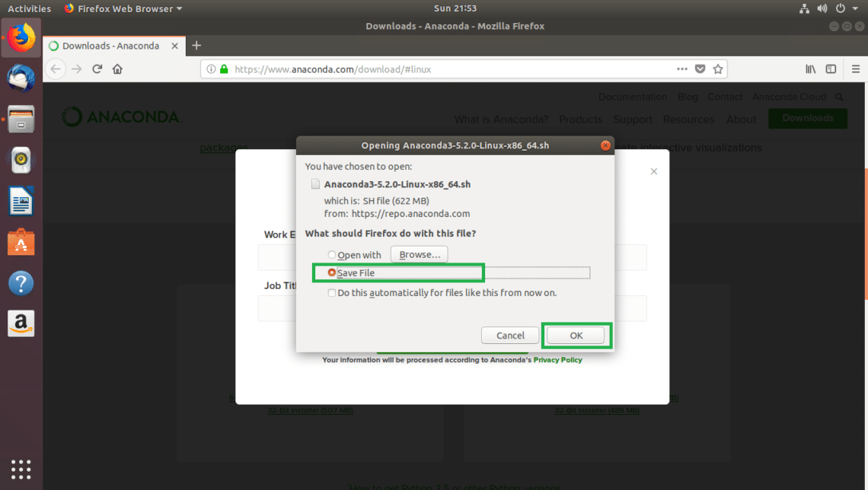The image size is (868, 490).
Task: Open Firefox from the Ubuntu dock
Action: 21,37
